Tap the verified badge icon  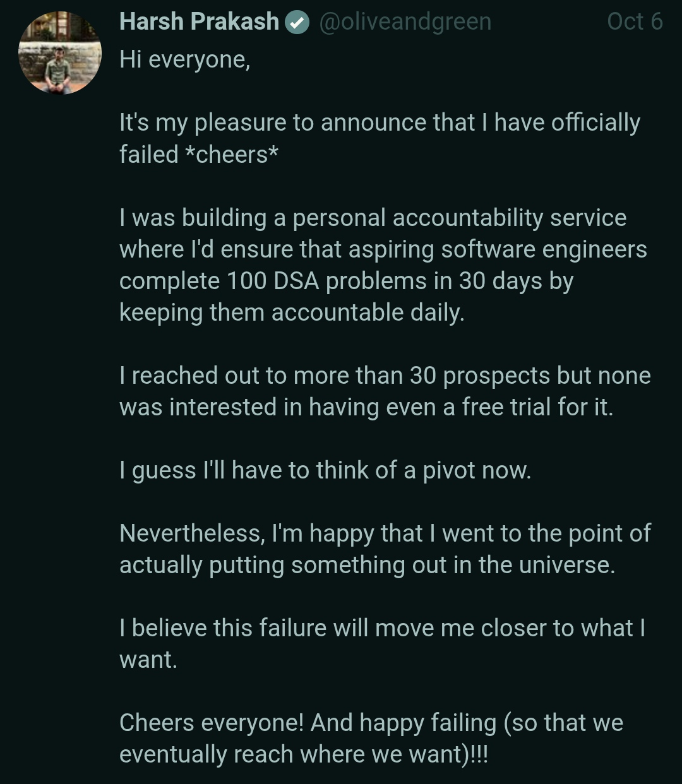(x=297, y=23)
